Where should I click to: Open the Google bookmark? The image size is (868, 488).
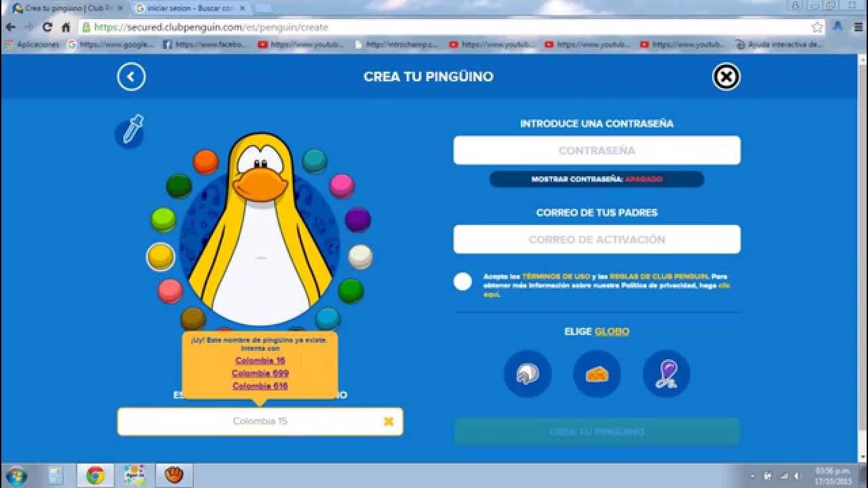click(x=111, y=45)
